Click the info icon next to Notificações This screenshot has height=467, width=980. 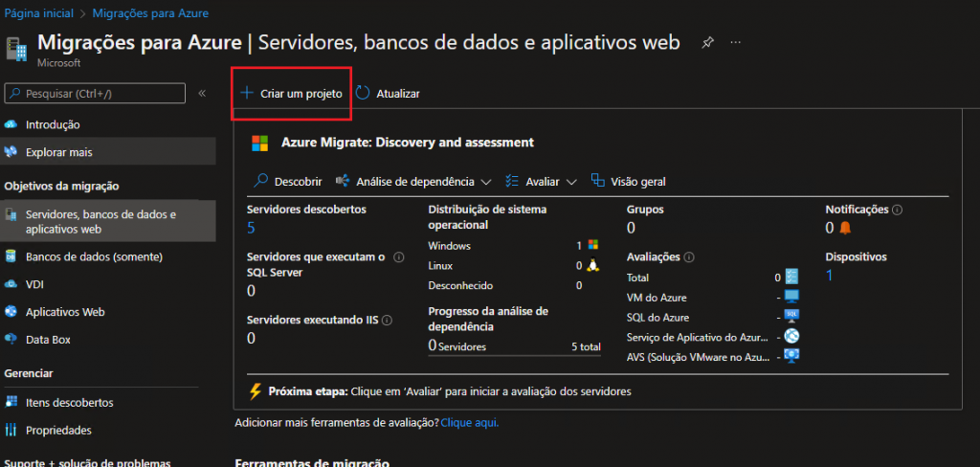click(x=898, y=210)
